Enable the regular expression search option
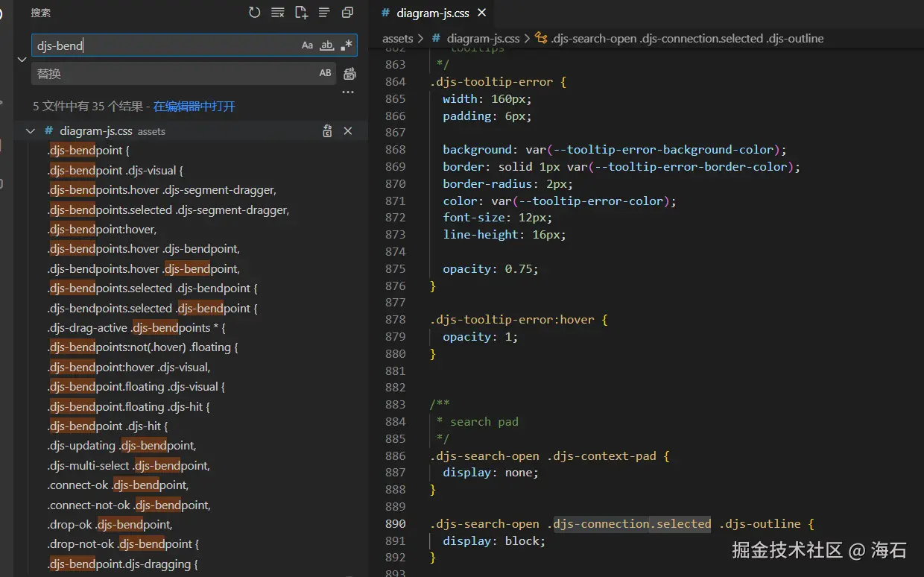Image resolution: width=924 pixels, height=577 pixels. (346, 45)
